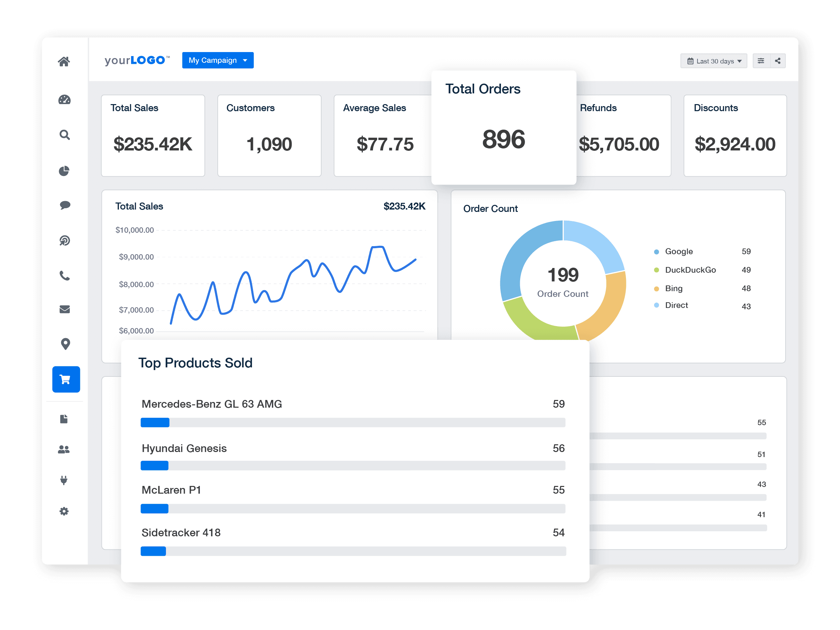
Task: Open the chat messages section
Action: [x=65, y=205]
